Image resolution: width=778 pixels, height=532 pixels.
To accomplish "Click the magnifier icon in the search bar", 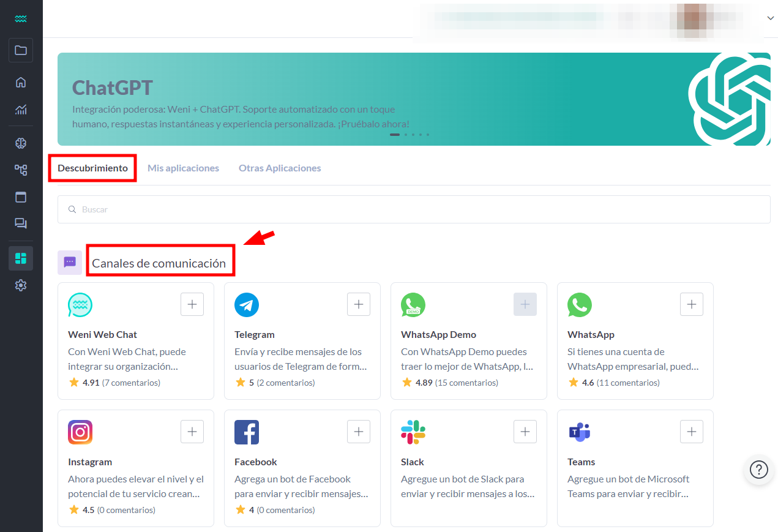I will pos(73,209).
